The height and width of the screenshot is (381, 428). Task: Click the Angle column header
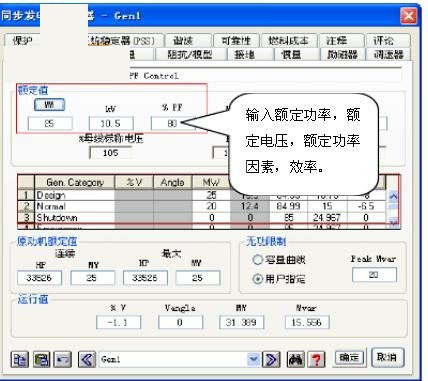[173, 182]
